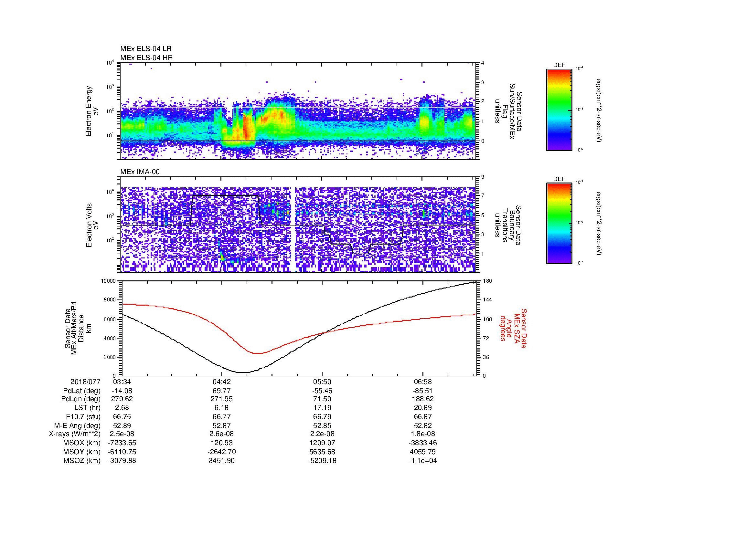Click the gap in the IMA-00 spectrogram data
Viewport: 756px width, 534px height.
click(x=293, y=230)
